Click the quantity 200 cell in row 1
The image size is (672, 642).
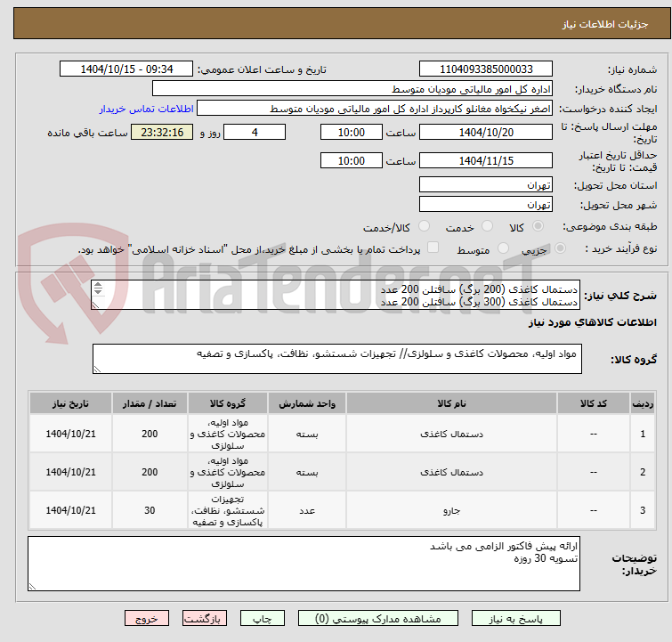pyautogui.click(x=150, y=434)
